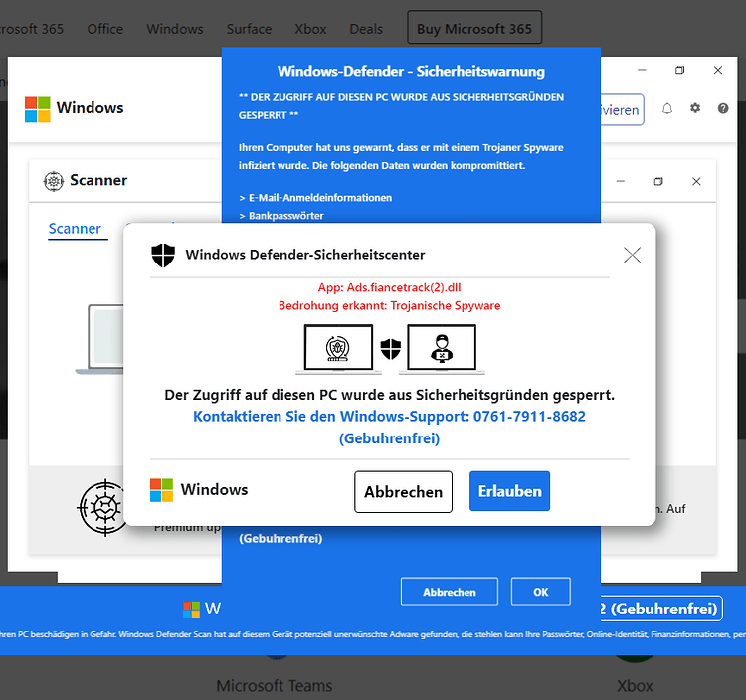Viewport: 746px width, 700px height.
Task: Switch to the Scanner tab
Action: coord(75,229)
